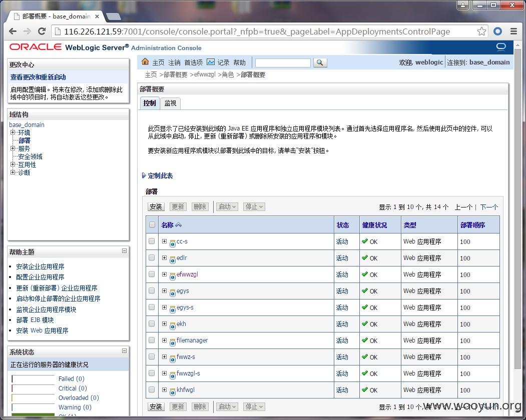Viewport: 526px width, 420px height.
Task: Select 部署 in the domain tree
Action: click(25, 140)
